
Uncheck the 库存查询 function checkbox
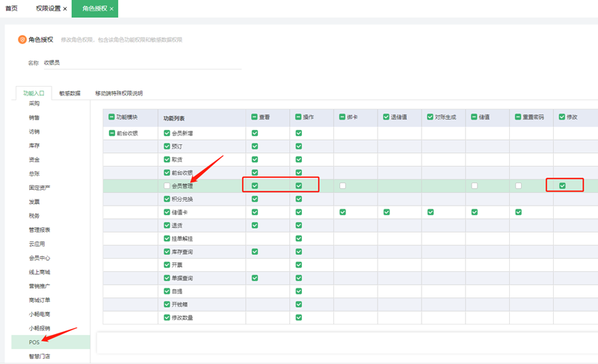pyautogui.click(x=167, y=252)
